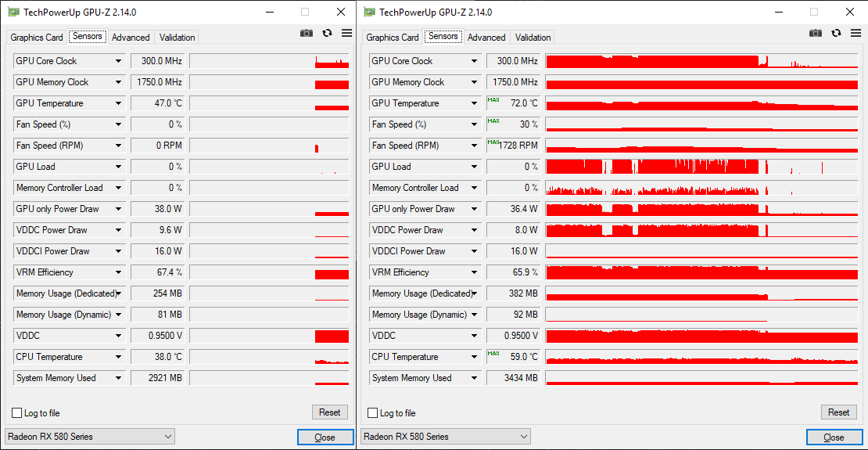Click 254 MB dedicated memory value in left window
The width and height of the screenshot is (868, 450).
pos(157,293)
